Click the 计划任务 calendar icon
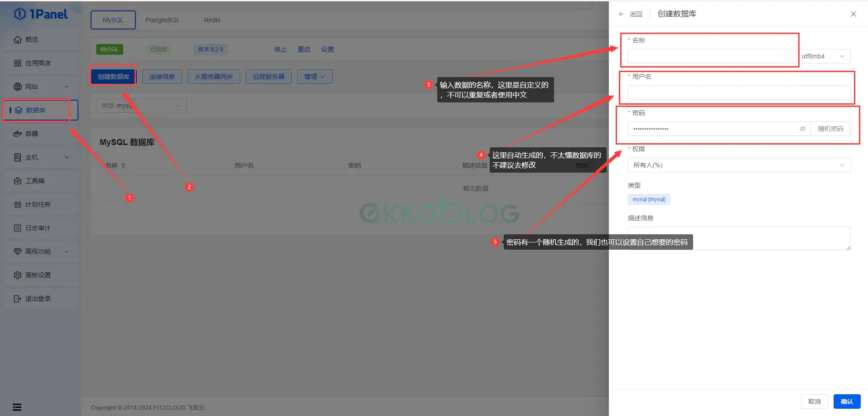Screen dimensions: 868x416 tap(18, 204)
